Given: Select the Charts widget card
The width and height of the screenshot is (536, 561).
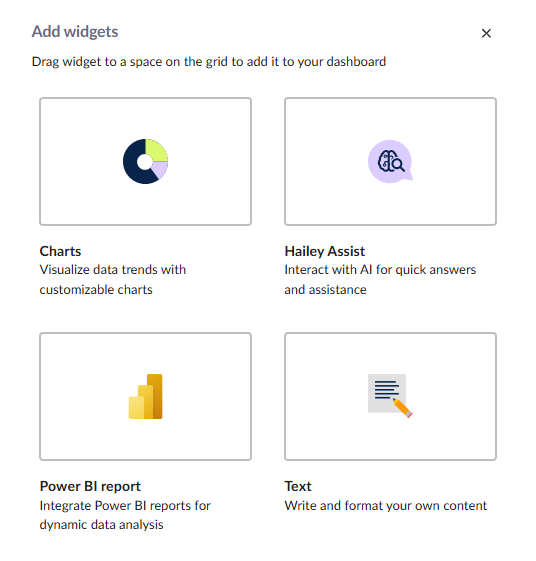Looking at the screenshot, I should pos(146,161).
